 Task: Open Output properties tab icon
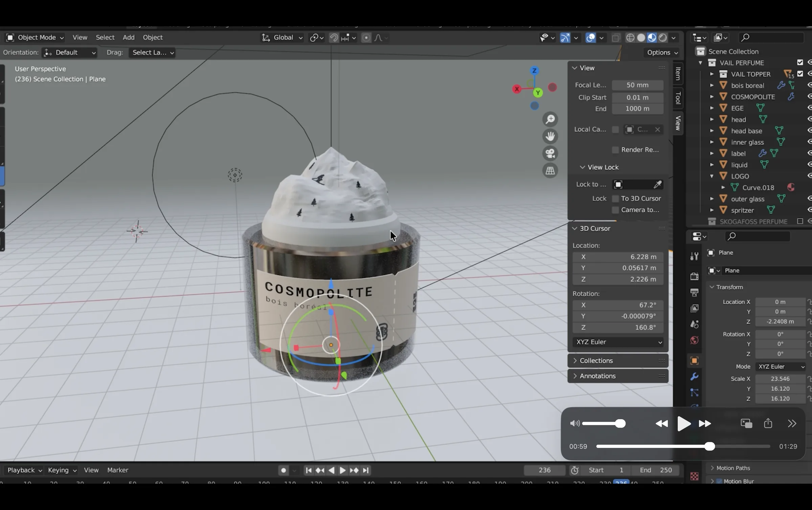coord(694,292)
